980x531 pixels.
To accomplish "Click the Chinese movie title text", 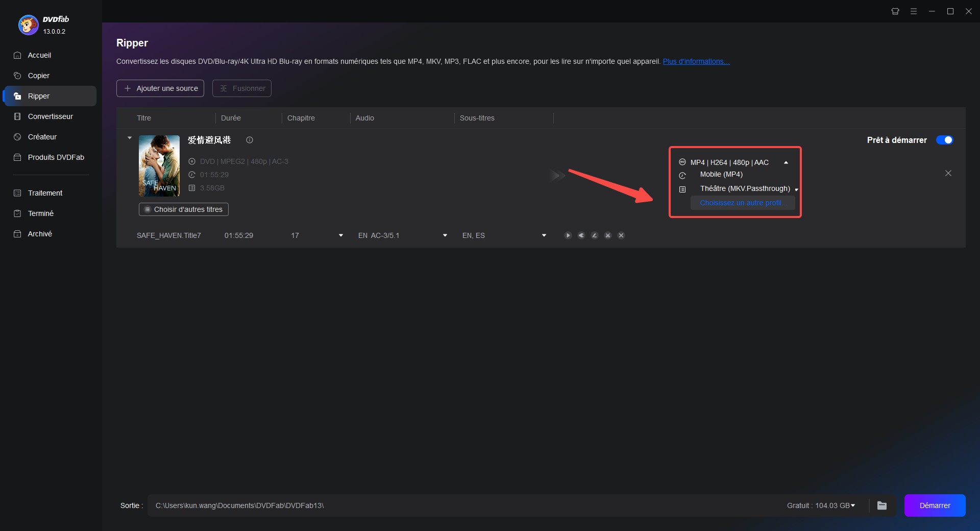I will (209, 140).
